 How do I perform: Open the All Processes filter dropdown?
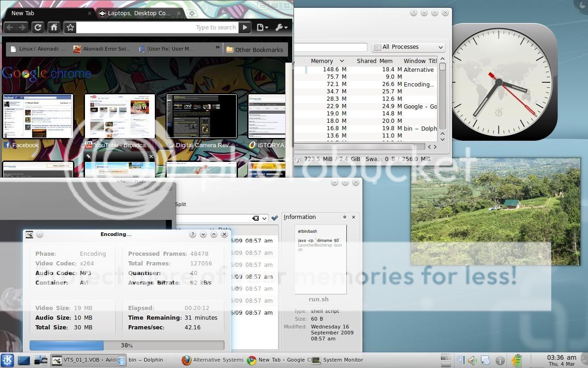(x=408, y=47)
